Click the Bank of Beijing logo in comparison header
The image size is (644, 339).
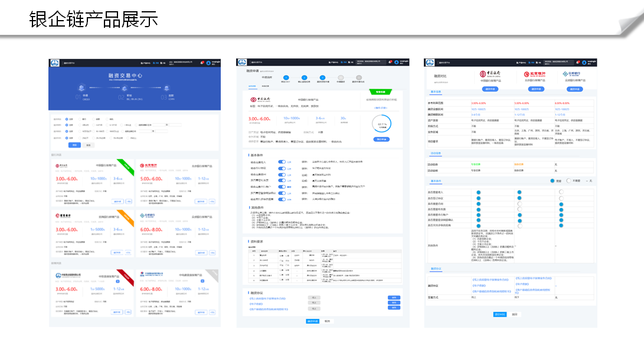click(x=534, y=74)
